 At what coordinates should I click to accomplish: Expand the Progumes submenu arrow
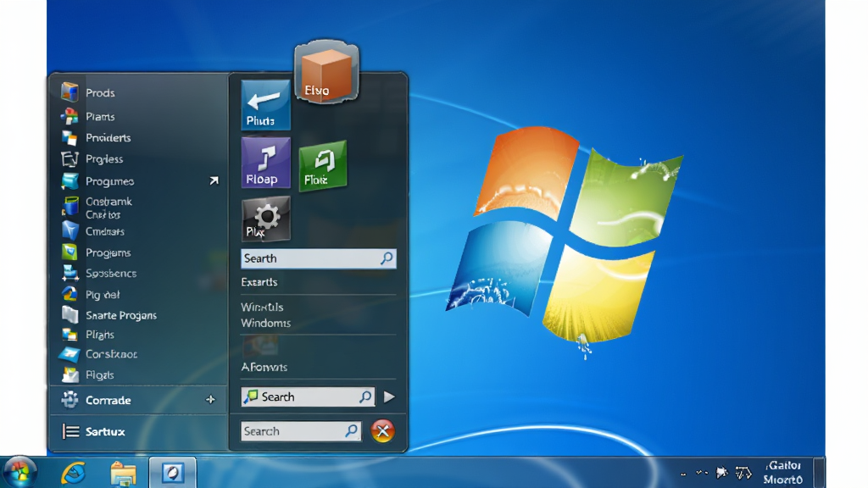(x=214, y=180)
